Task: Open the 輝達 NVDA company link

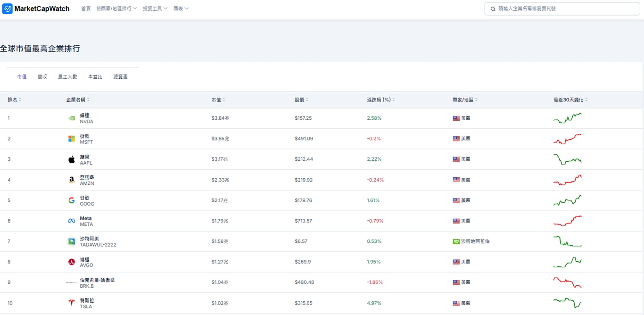Action: point(87,118)
